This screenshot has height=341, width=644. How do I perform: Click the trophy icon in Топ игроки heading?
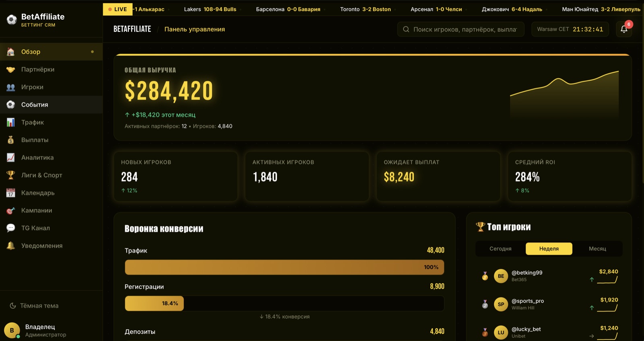click(480, 227)
